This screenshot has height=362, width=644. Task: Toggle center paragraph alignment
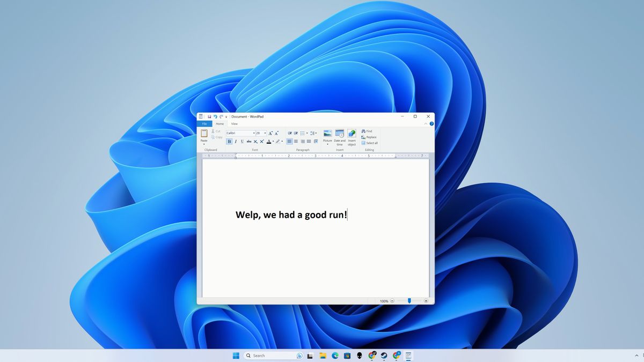295,141
